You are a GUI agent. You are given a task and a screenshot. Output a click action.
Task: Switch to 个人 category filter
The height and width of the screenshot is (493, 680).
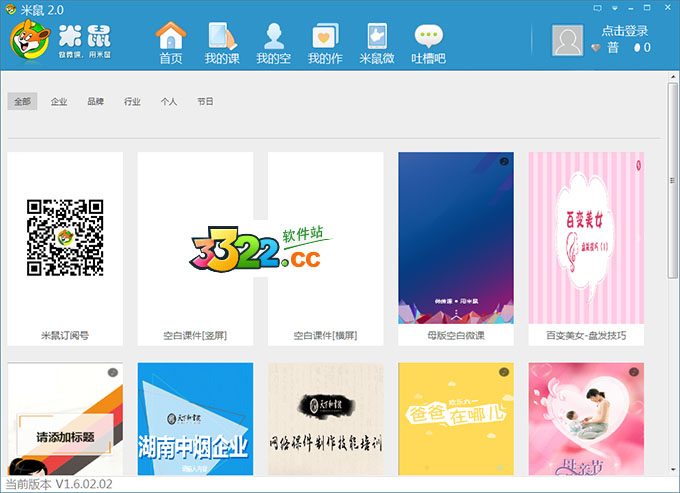pos(168,101)
